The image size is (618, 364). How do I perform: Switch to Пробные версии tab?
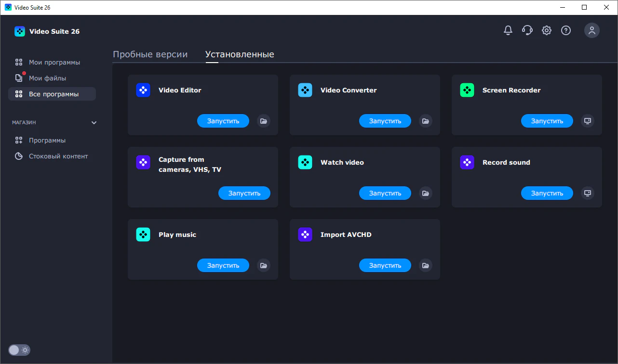tap(150, 54)
